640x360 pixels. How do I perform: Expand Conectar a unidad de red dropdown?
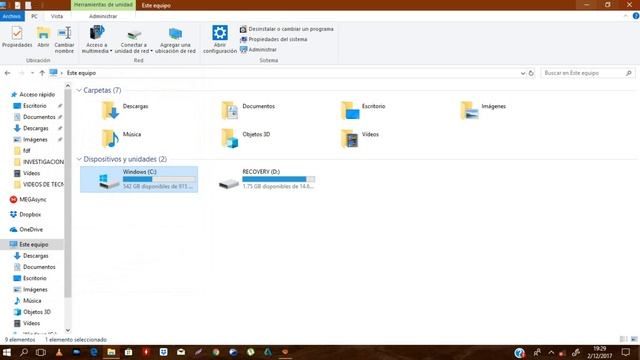click(x=151, y=51)
